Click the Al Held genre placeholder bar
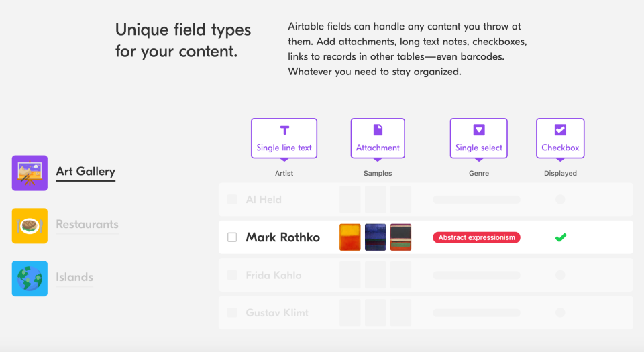Screen dimensions: 644x352 (x=476, y=200)
